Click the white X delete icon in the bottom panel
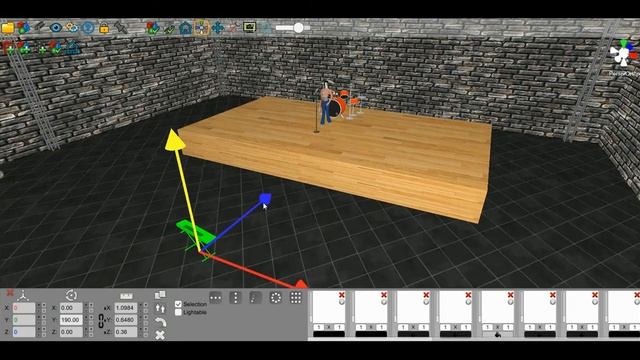 coord(160,335)
